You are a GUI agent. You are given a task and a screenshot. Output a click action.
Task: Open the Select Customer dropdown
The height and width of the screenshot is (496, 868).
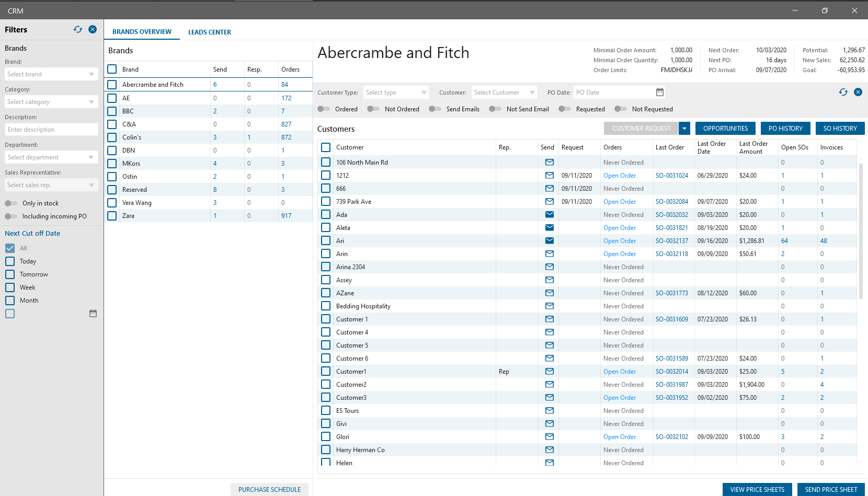click(x=504, y=93)
